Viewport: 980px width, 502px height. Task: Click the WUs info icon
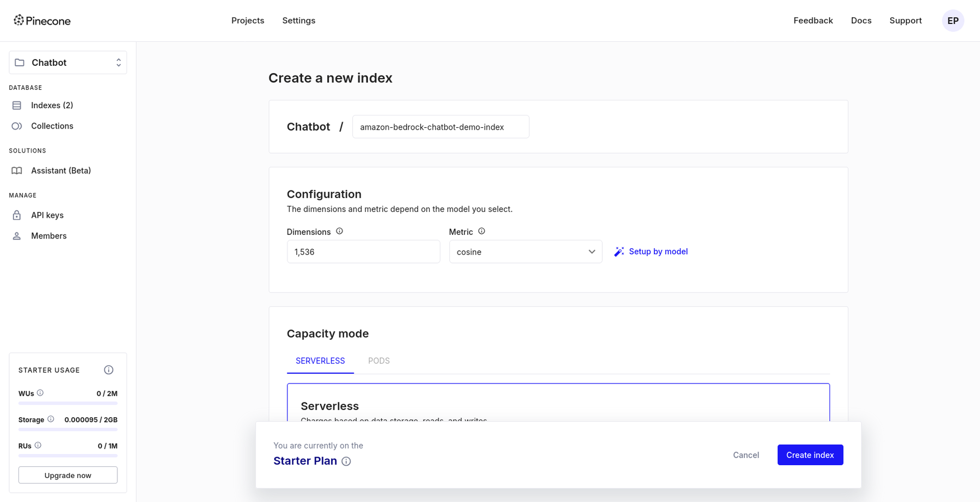40,393
